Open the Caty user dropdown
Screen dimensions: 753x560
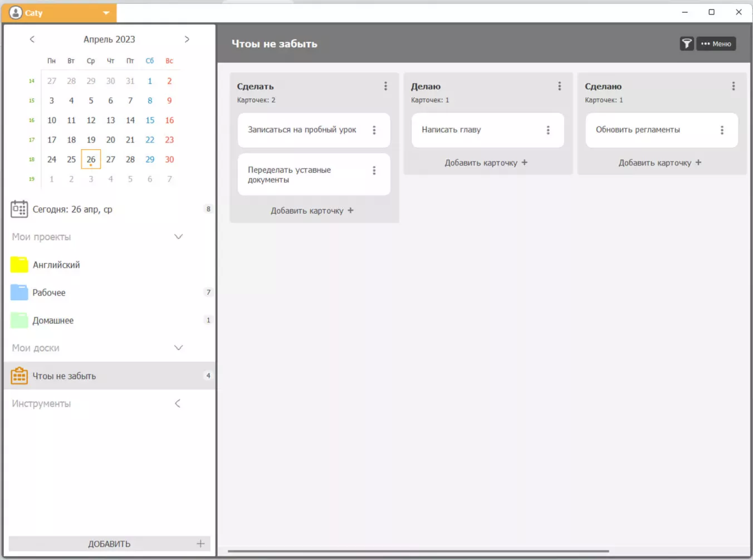click(x=59, y=13)
